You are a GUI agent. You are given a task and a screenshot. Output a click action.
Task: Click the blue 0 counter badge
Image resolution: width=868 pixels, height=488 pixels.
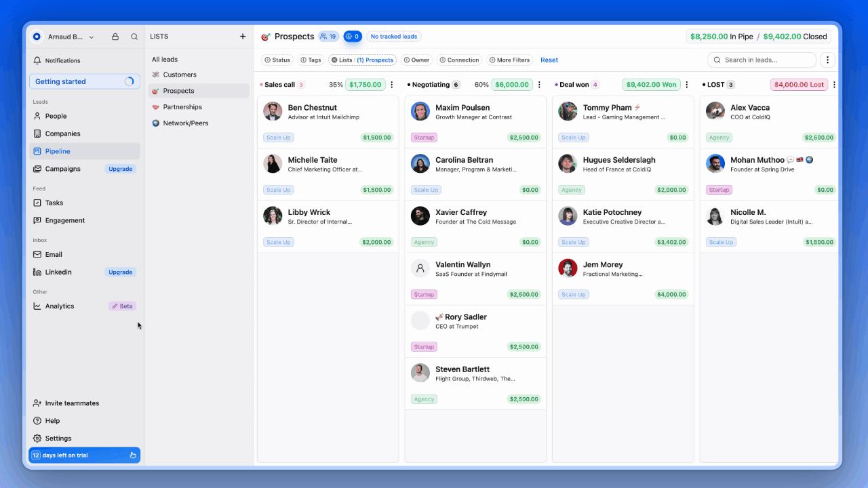click(x=353, y=37)
